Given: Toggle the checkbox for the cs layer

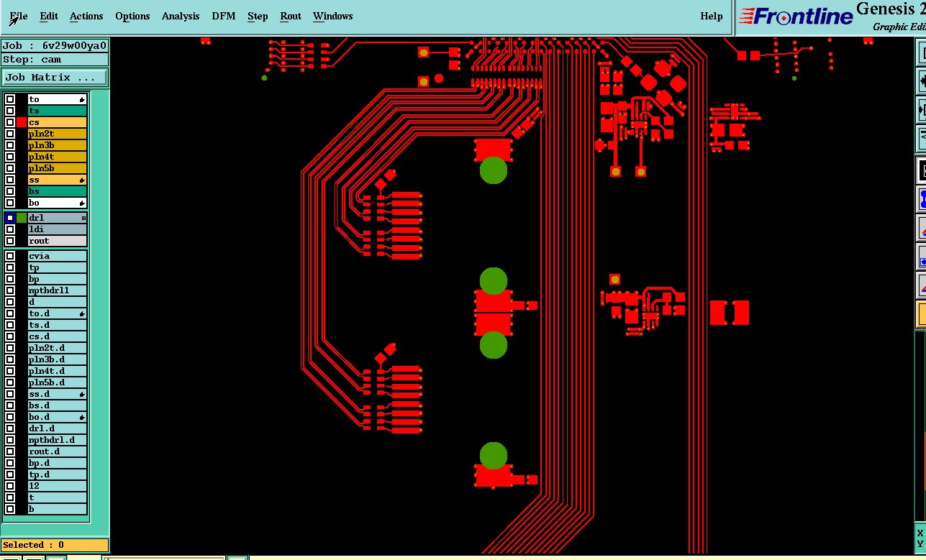Looking at the screenshot, I should pos(10,122).
